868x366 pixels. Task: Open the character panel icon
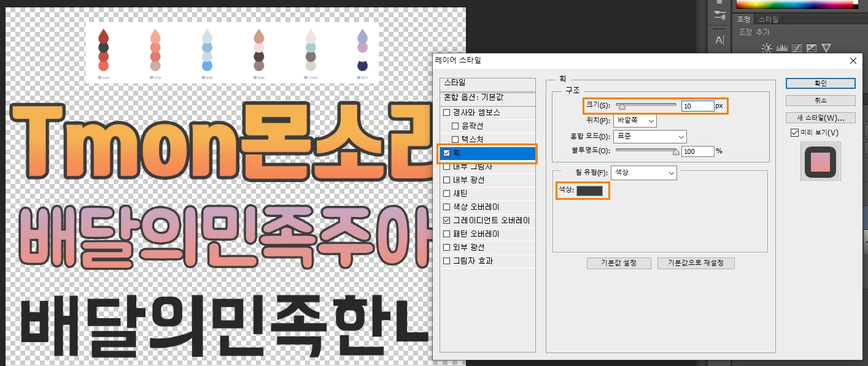pyautogui.click(x=720, y=40)
